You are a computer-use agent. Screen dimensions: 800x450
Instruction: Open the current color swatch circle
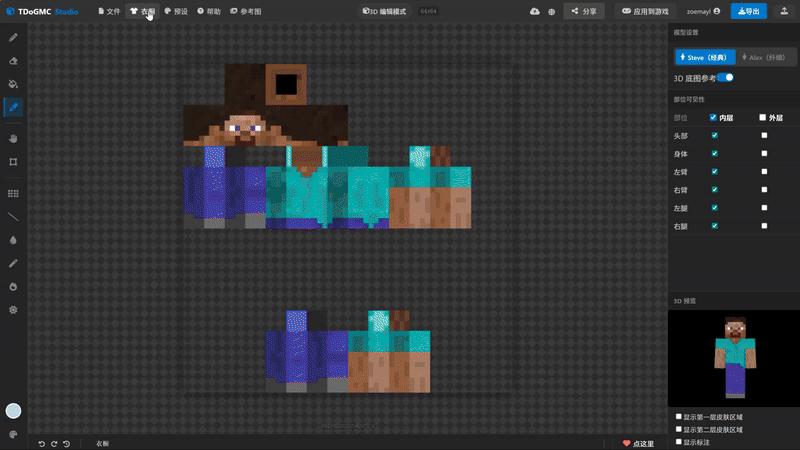(x=13, y=411)
